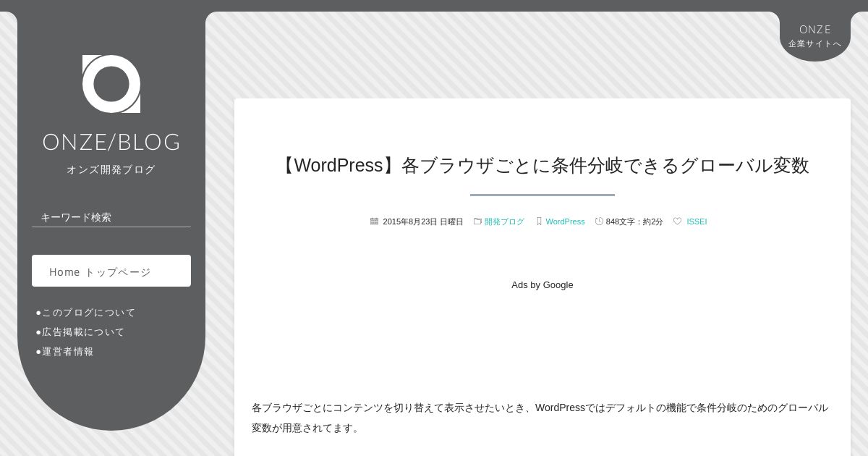Visit ONZE 企業サイトへ corporate link
The width and height of the screenshot is (868, 456).
[815, 35]
